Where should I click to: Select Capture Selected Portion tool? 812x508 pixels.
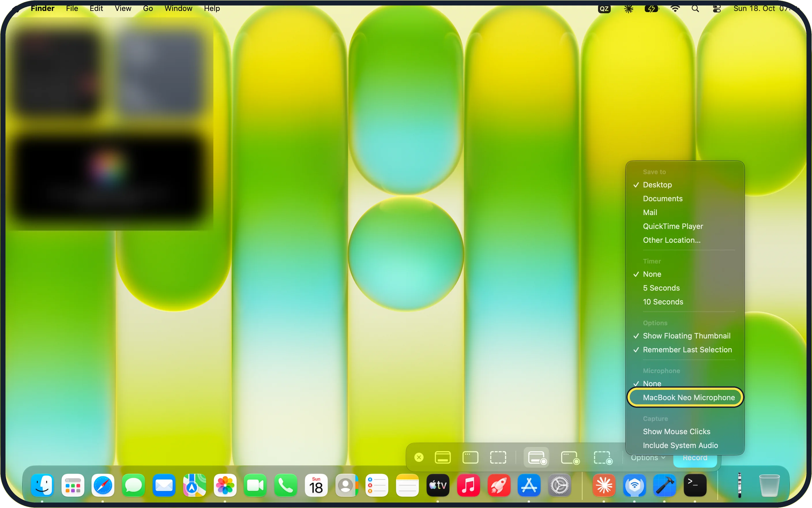tap(497, 457)
